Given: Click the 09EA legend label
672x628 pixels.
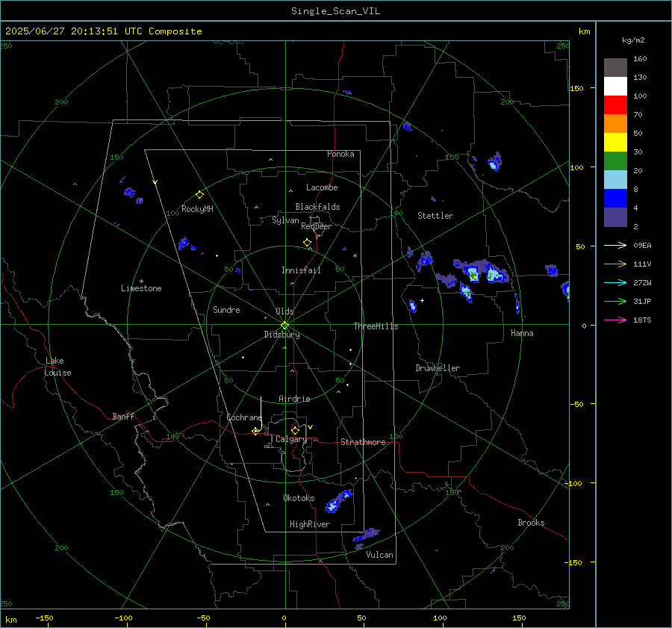Looking at the screenshot, I should coord(642,245).
